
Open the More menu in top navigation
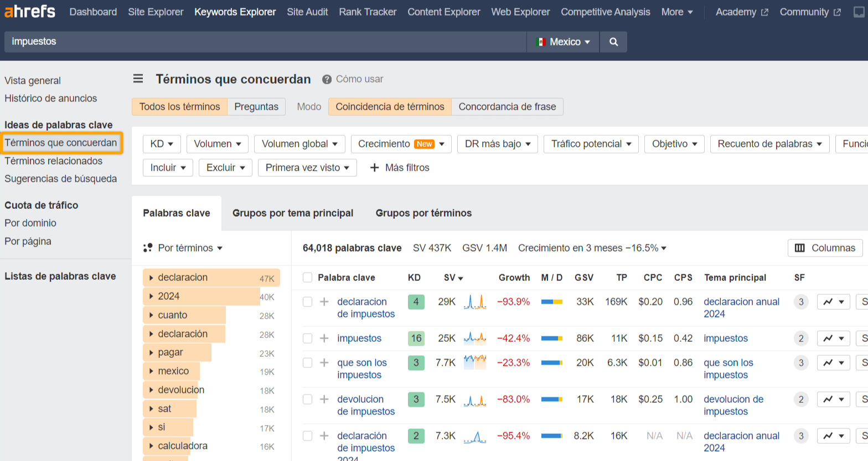677,12
